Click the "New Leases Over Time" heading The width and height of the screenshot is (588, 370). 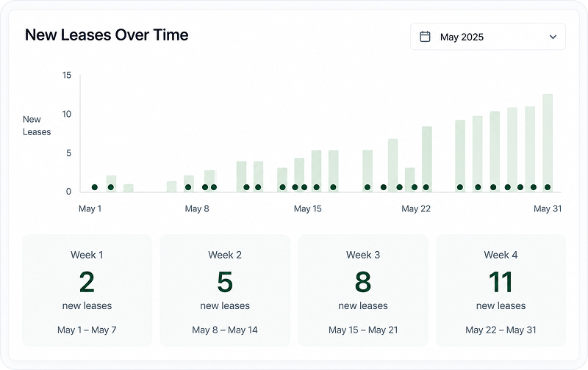(107, 35)
